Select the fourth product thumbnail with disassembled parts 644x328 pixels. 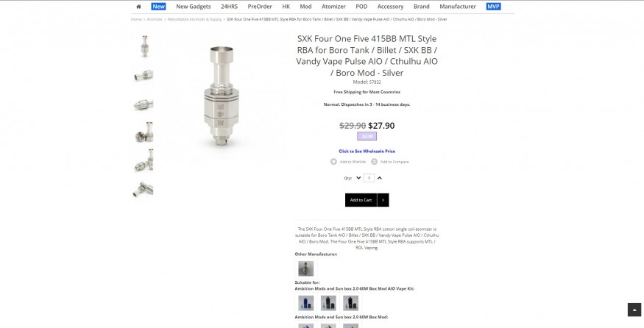pyautogui.click(x=144, y=132)
